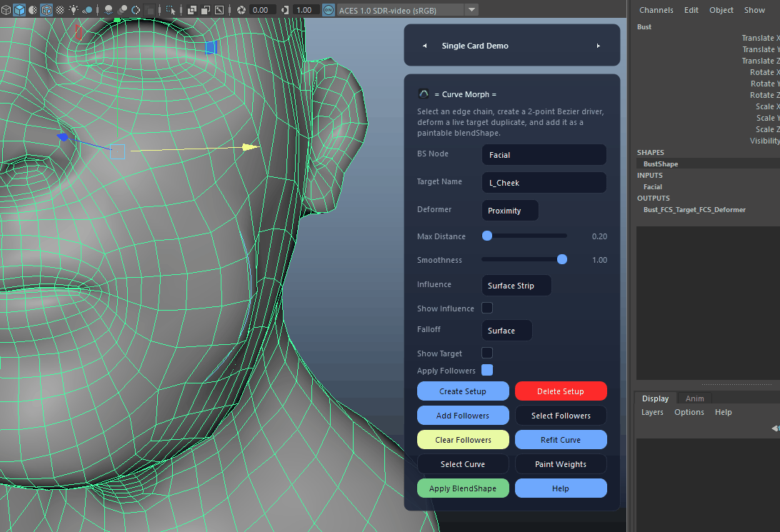Screen dimensions: 780x532
Task: Toggle motion blur icon
Action: coord(122,10)
